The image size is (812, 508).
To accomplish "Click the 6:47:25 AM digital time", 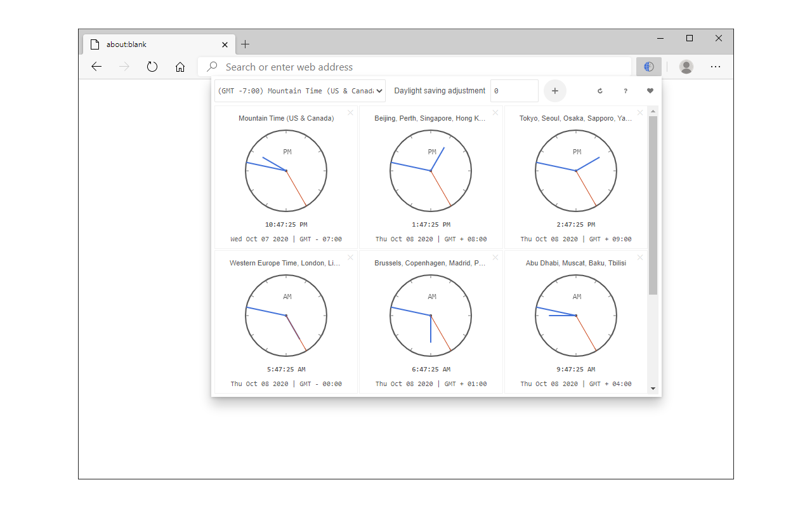I will click(431, 370).
